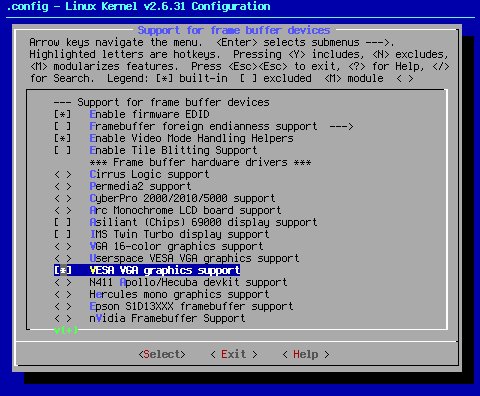The width and height of the screenshot is (480, 396).
Task: Select Userspace VESA VGA graphics support entry
Action: point(194,258)
